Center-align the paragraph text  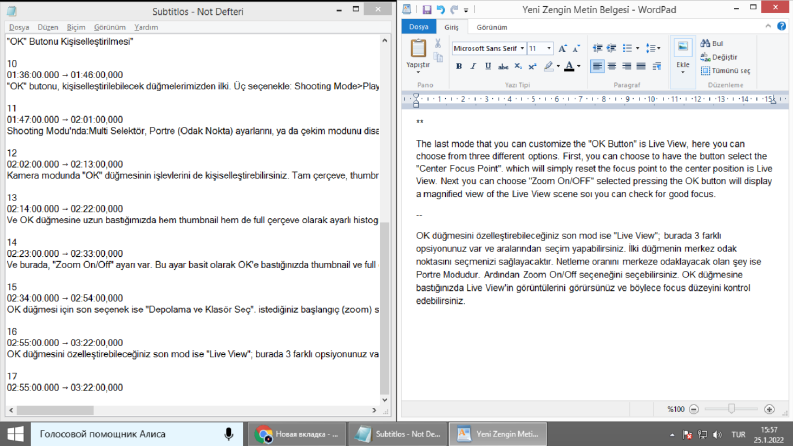coord(612,66)
